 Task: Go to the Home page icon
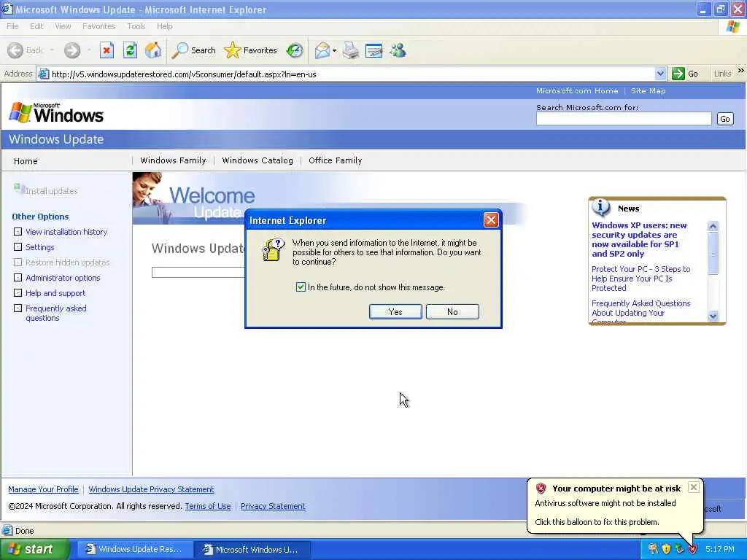tap(153, 50)
